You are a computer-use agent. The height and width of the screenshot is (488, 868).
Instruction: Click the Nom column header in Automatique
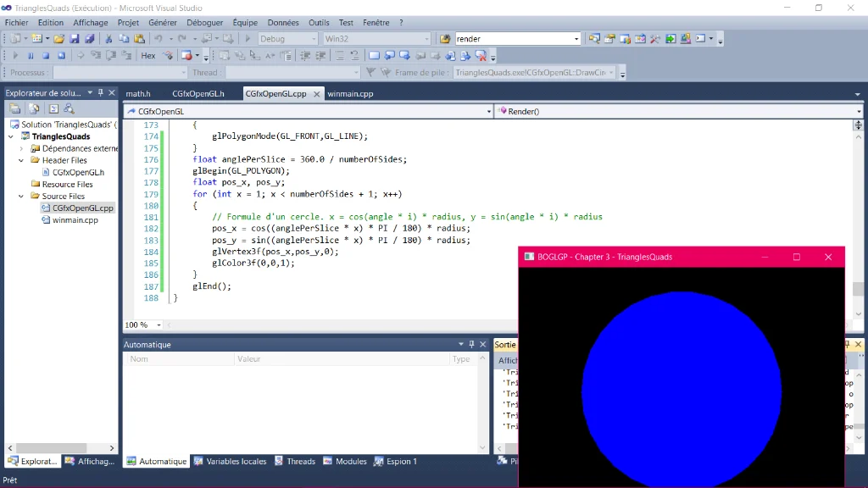click(x=179, y=358)
